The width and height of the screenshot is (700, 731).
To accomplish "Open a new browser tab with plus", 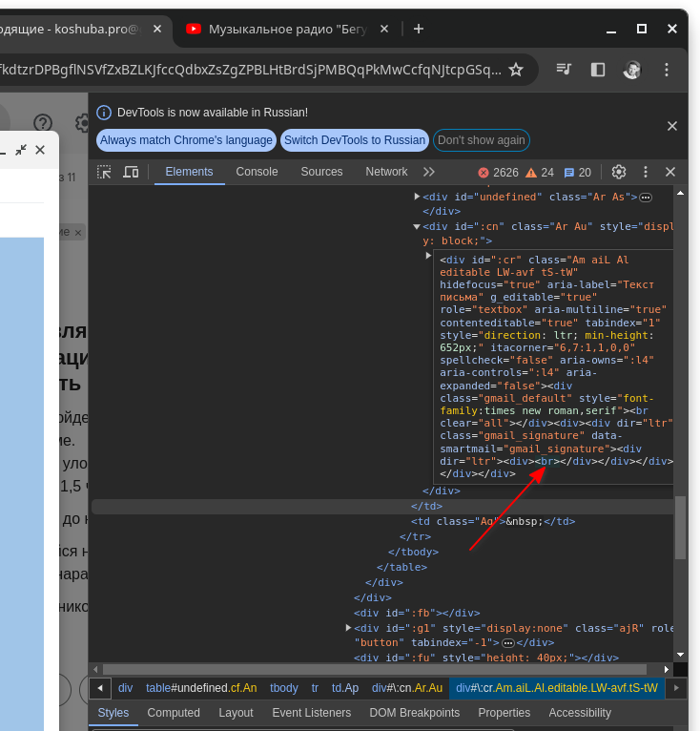I will [419, 29].
